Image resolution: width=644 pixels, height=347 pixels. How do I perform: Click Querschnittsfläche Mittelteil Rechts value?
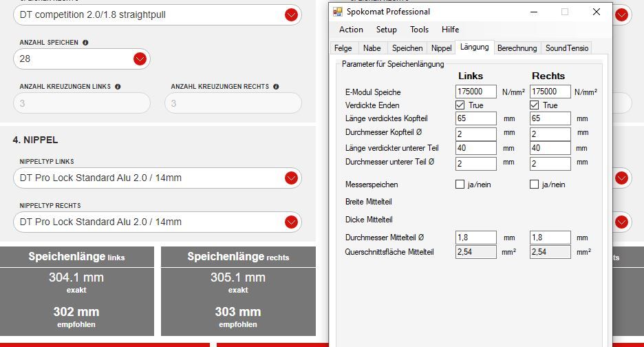click(550, 252)
